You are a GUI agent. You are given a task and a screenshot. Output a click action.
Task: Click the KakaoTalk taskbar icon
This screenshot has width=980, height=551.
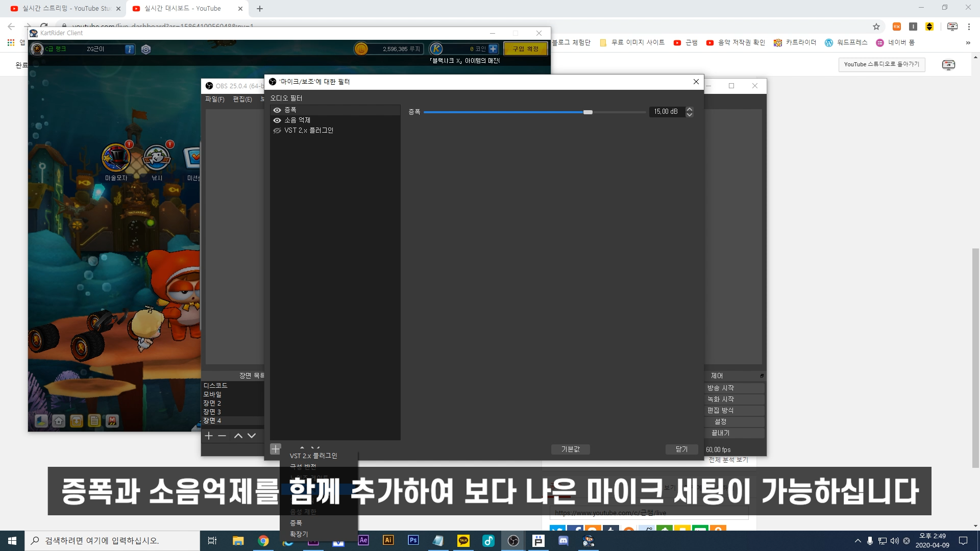tap(463, 541)
